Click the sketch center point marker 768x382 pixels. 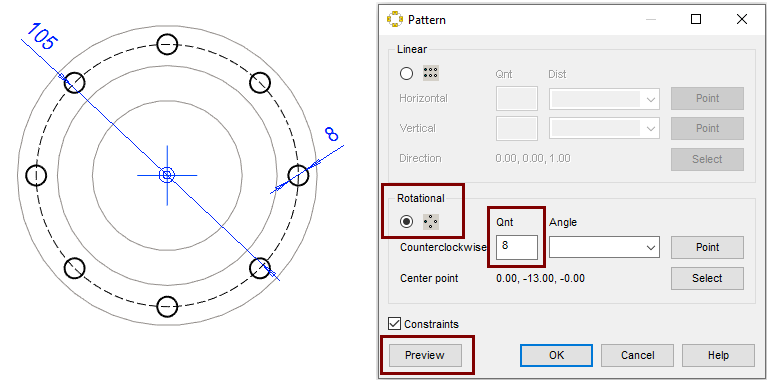167,175
